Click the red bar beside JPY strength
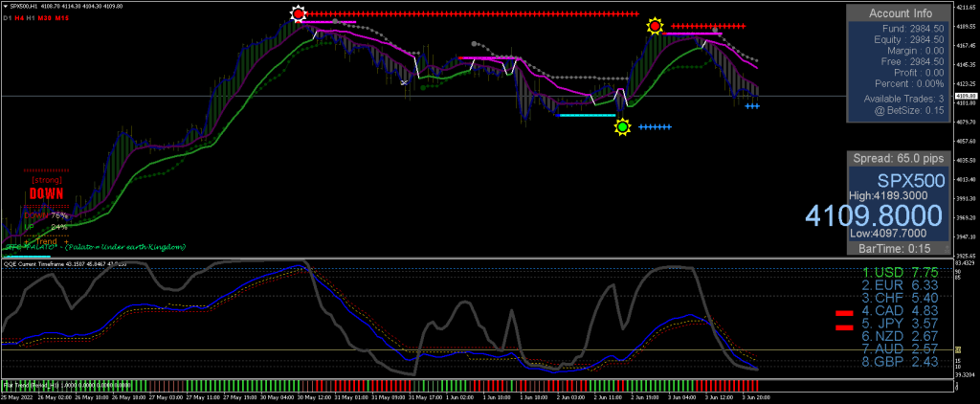980x404 pixels. coord(844,328)
